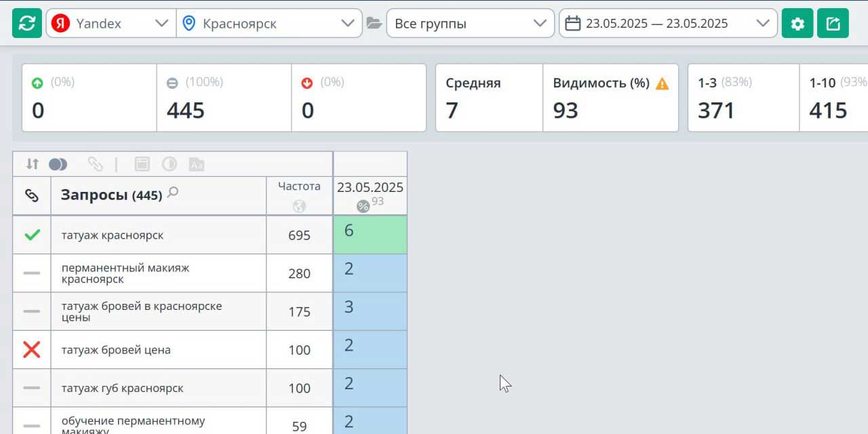Click the folder icon beside groups selector
Image resolution: width=868 pixels, height=434 pixels.
click(x=374, y=24)
